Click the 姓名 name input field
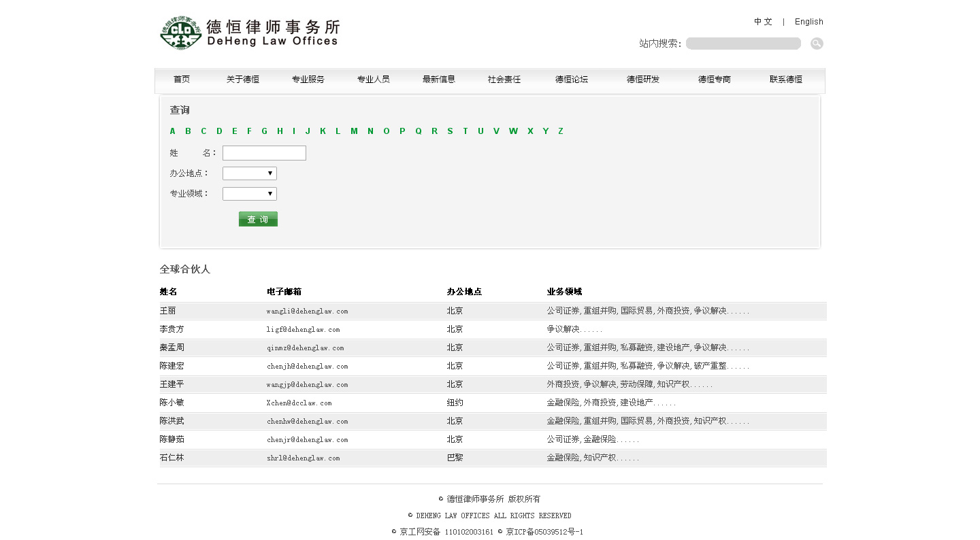 (264, 153)
